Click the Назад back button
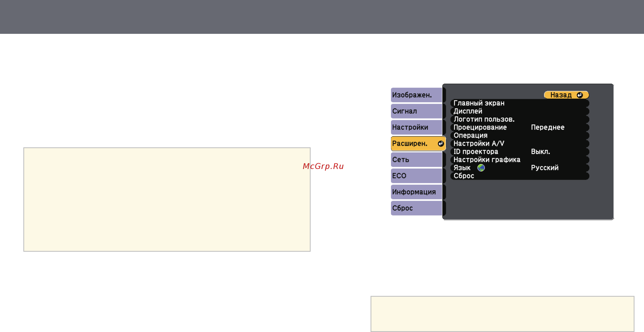This screenshot has height=332, width=644. pos(566,95)
